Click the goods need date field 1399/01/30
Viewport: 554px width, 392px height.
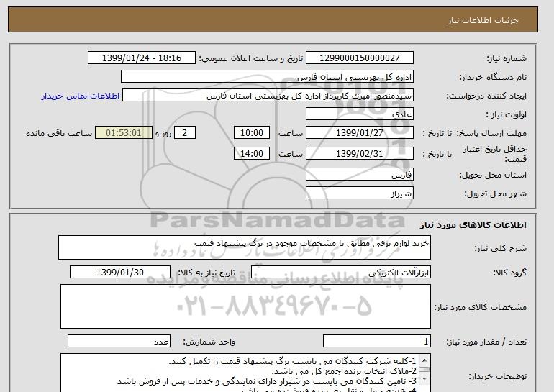pyautogui.click(x=120, y=273)
